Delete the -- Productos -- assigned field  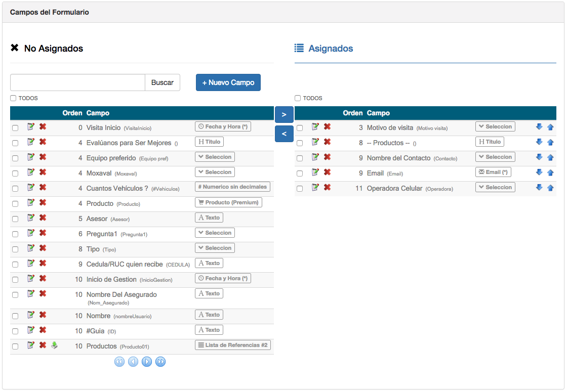(327, 142)
